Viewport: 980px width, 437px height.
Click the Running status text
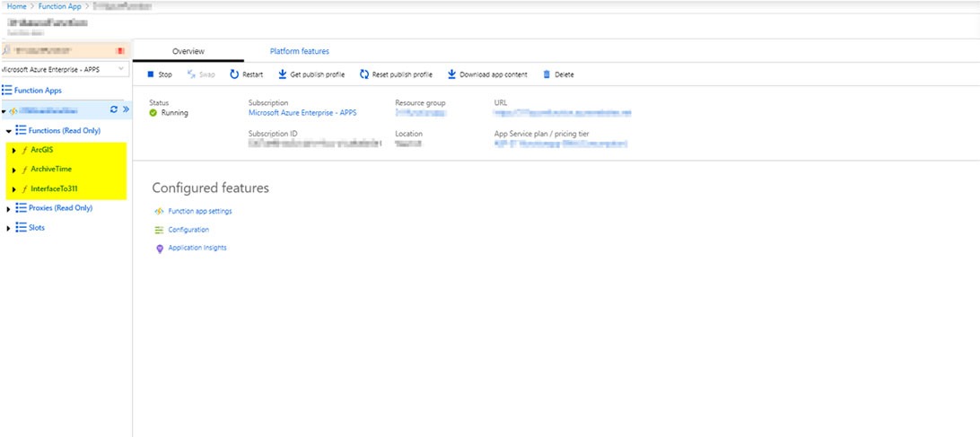click(174, 113)
